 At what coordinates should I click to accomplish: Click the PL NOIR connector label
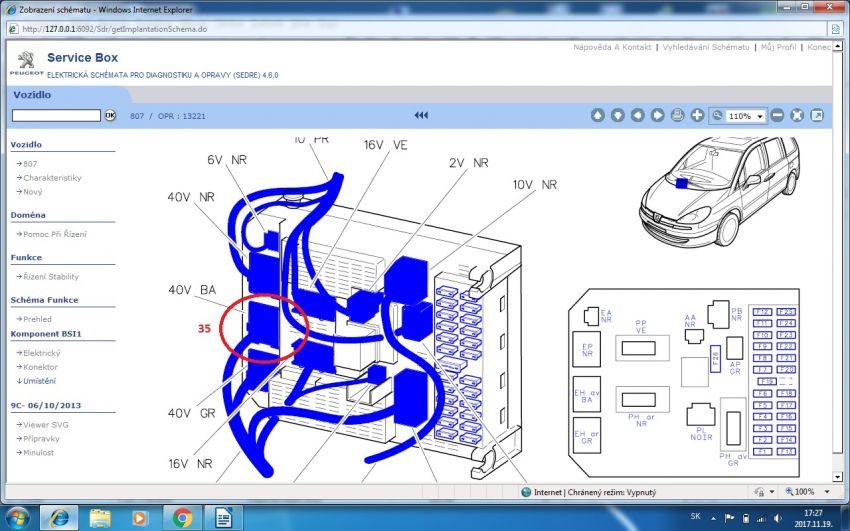[701, 434]
